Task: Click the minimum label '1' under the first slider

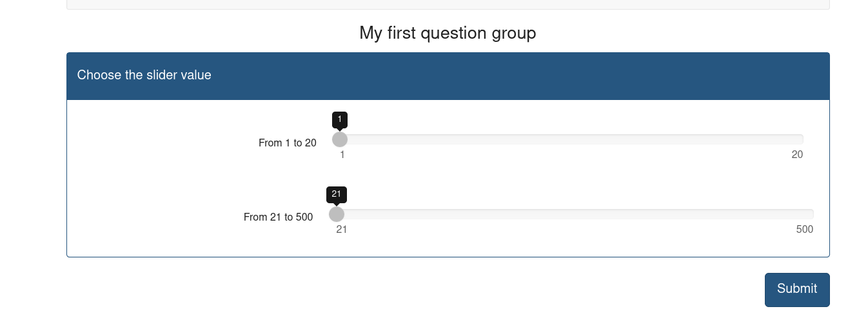Action: click(342, 155)
